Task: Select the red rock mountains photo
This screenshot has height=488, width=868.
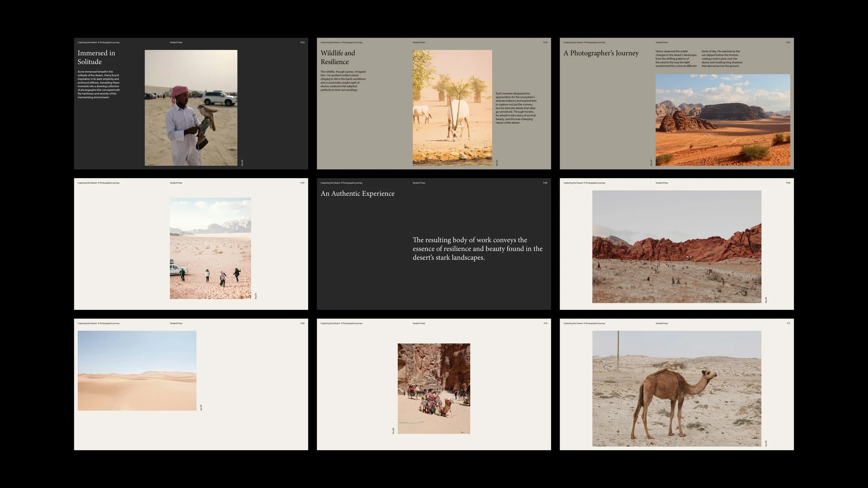Action: pyautogui.click(x=676, y=246)
